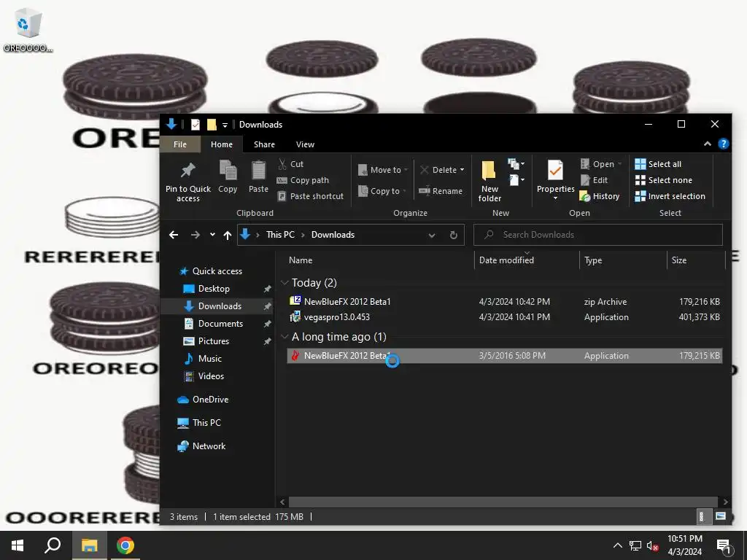Open the Move to dropdown

click(x=383, y=169)
